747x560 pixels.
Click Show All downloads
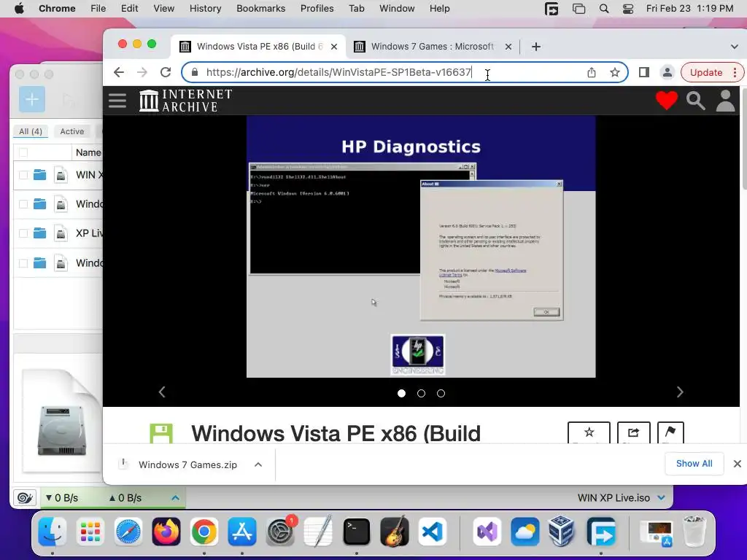click(x=694, y=464)
